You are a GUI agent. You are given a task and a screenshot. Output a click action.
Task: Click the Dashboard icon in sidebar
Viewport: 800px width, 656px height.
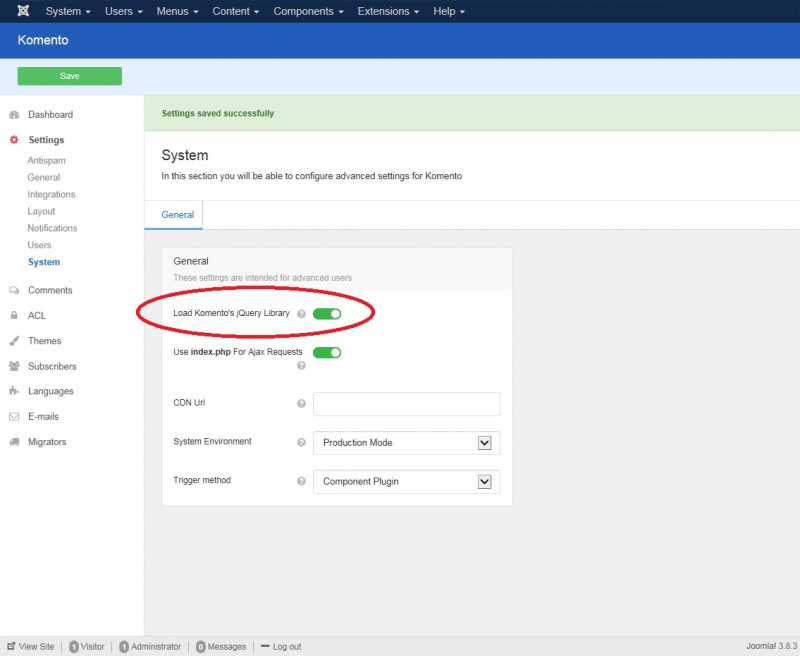coord(14,115)
